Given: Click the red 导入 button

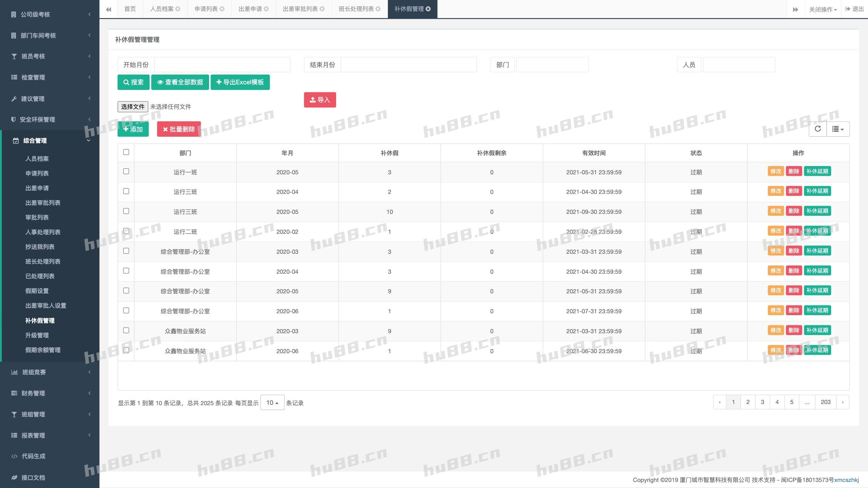Looking at the screenshot, I should click(320, 100).
